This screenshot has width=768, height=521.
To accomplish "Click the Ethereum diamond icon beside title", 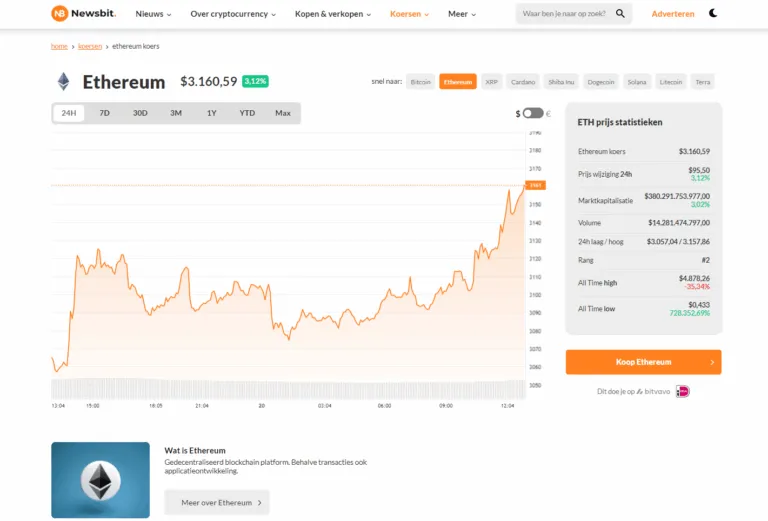I will [x=64, y=82].
